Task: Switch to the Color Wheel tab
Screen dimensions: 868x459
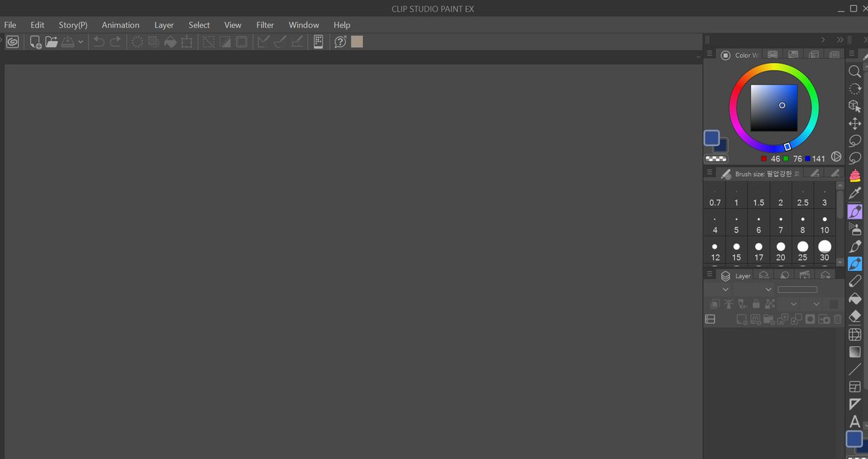Action: 740,55
